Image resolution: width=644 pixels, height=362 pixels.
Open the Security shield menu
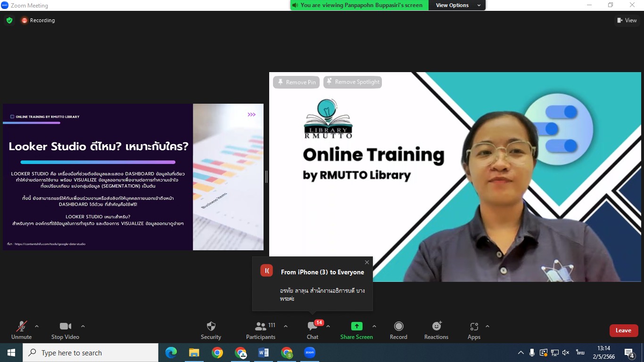coord(211,330)
